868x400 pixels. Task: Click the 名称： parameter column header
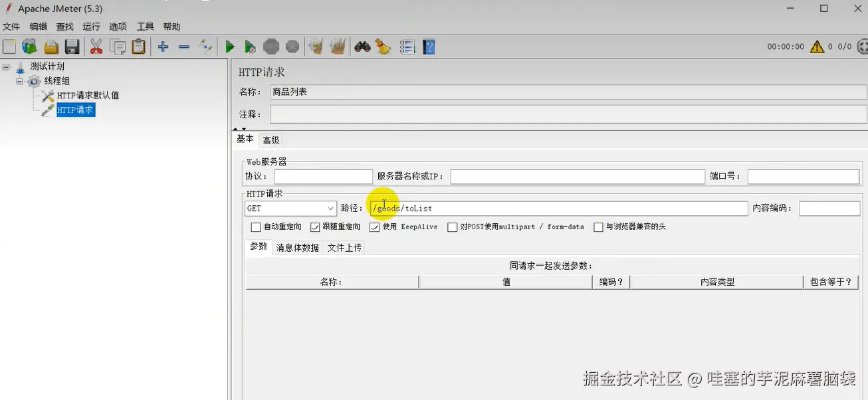pyautogui.click(x=332, y=282)
